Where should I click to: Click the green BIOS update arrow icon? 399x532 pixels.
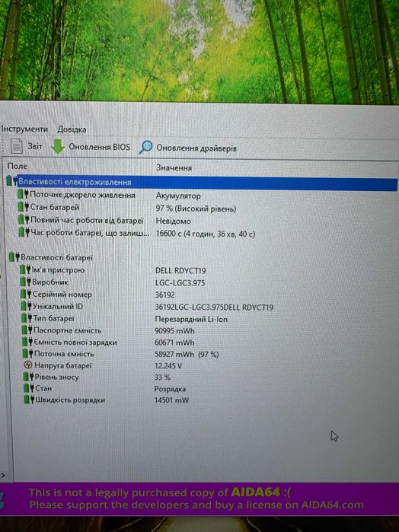(58, 147)
